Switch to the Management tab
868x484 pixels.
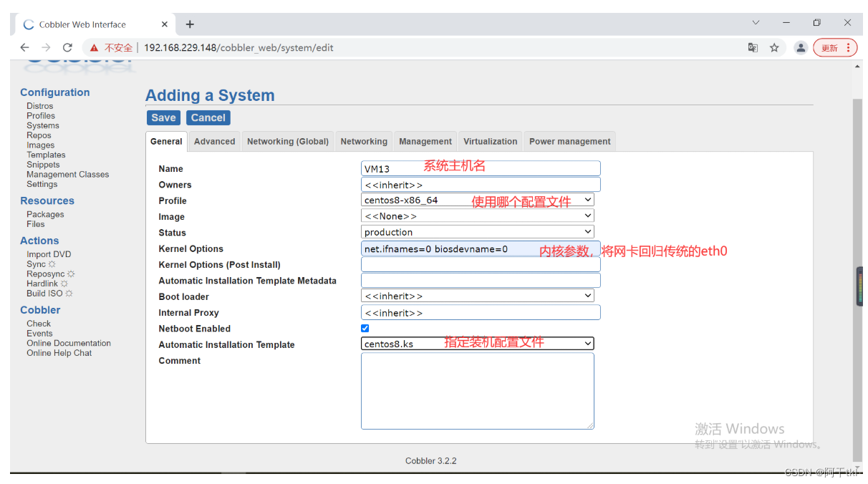(425, 142)
